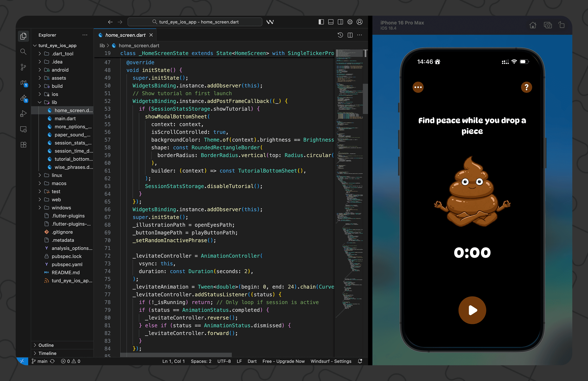Screen dimensions: 588x381
Task: Toggle the secondary sidebar visibility
Action: [340, 22]
